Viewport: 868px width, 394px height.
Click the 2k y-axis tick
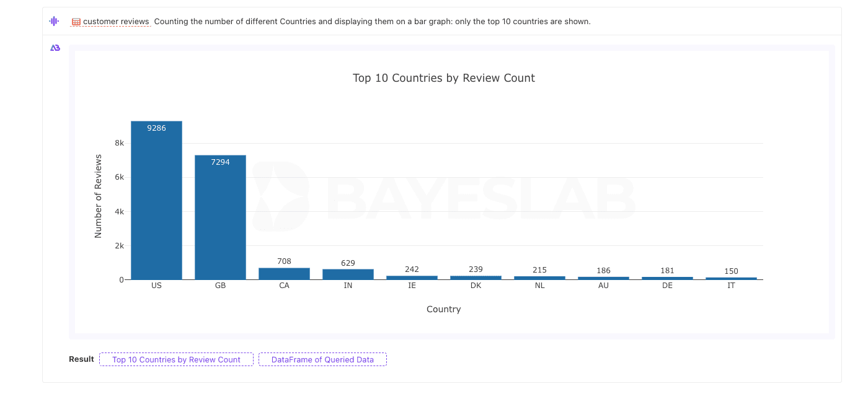(x=119, y=245)
